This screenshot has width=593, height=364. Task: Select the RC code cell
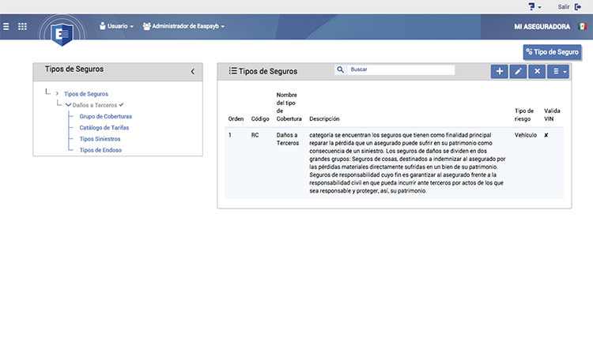pyautogui.click(x=255, y=135)
